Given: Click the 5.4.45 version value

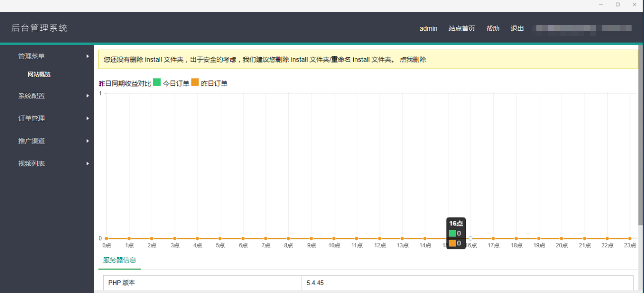Looking at the screenshot, I should [x=315, y=283].
